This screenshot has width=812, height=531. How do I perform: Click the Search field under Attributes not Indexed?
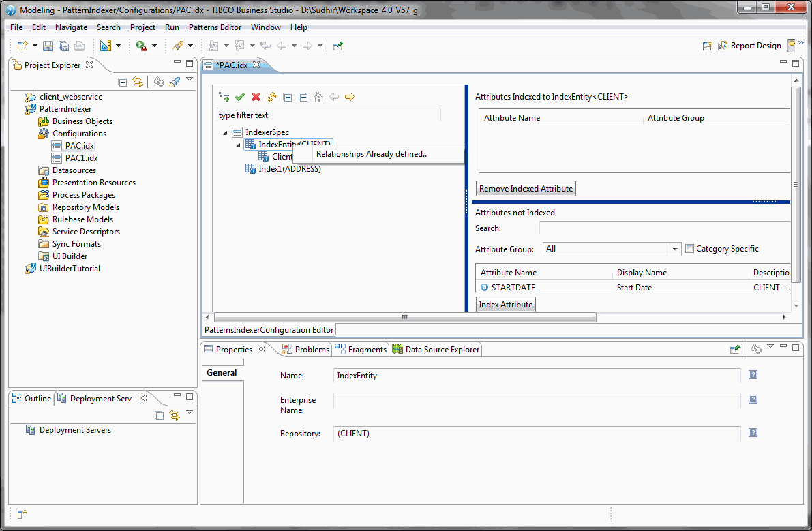click(x=665, y=228)
